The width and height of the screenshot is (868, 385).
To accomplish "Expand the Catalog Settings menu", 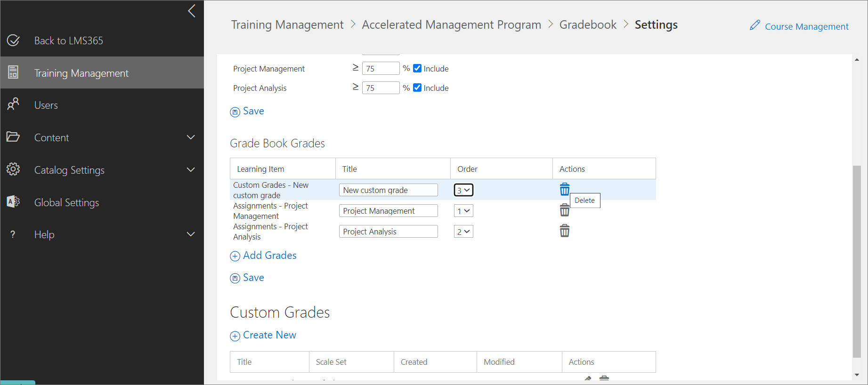I will coord(190,170).
